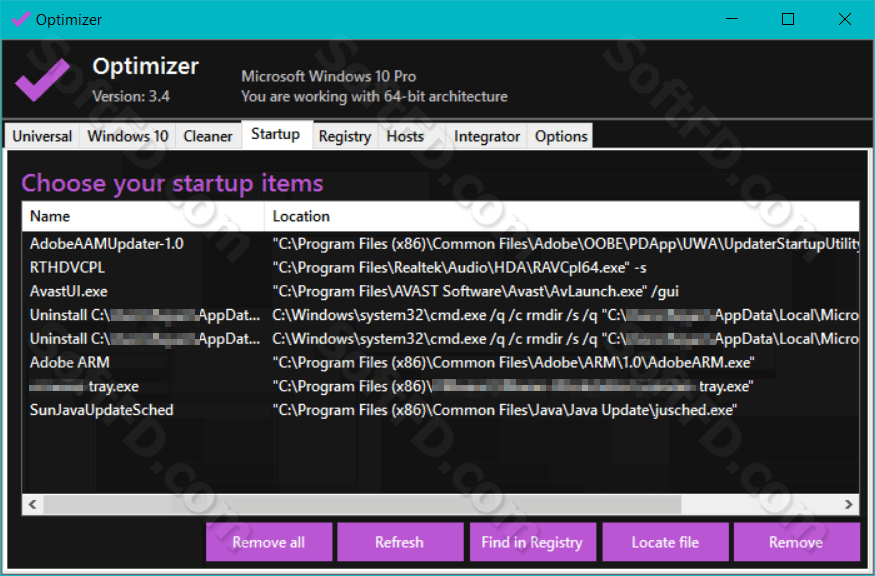This screenshot has width=875, height=576.
Task: Click the AdobeARM.exe location path
Action: click(513, 363)
